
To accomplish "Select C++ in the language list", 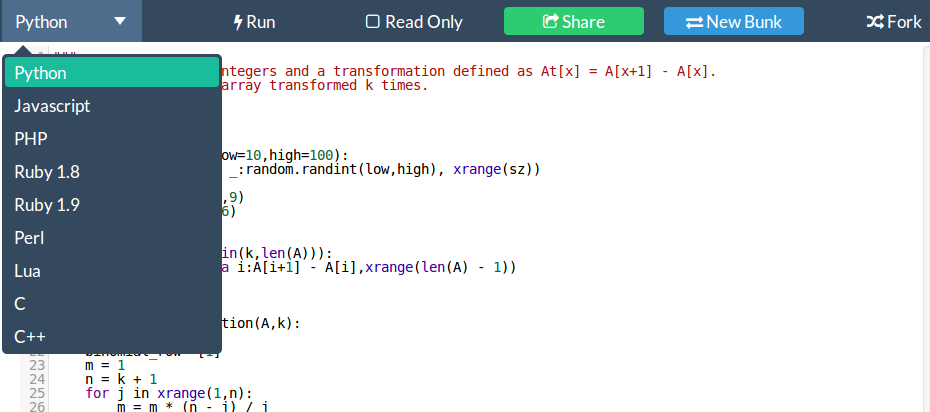I will click(x=112, y=337).
